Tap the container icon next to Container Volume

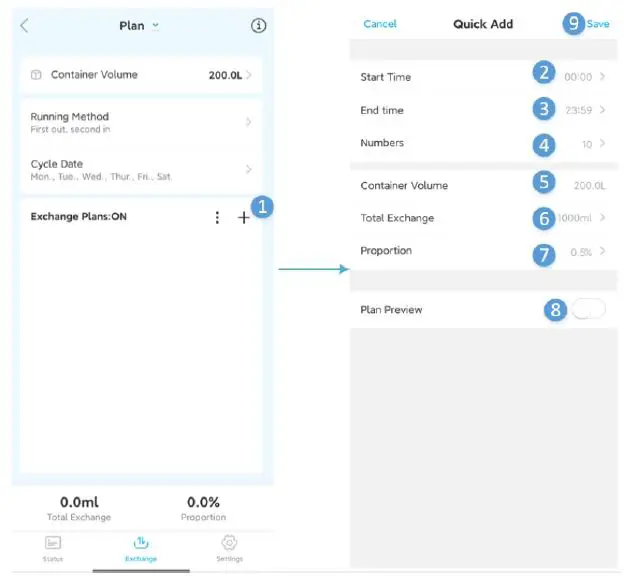click(36, 75)
